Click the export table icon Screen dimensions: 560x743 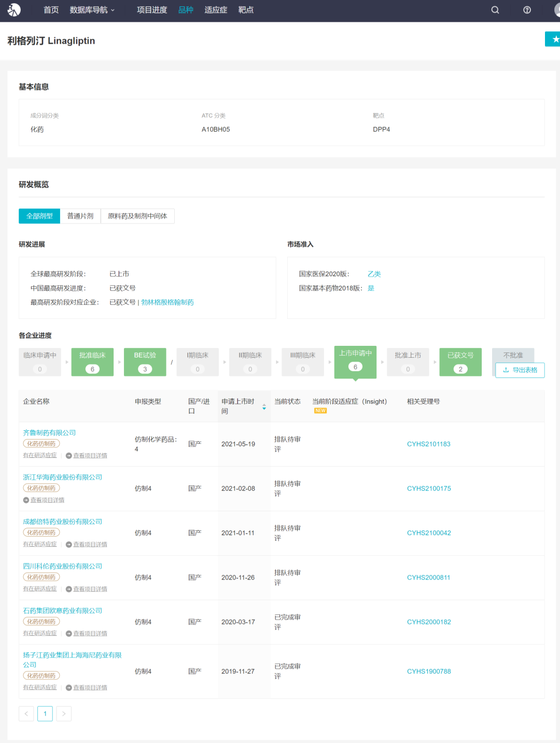pos(506,370)
